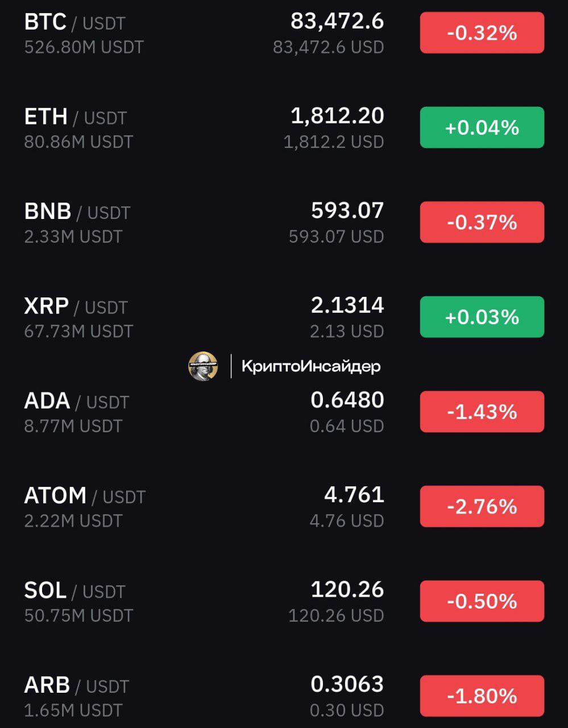This screenshot has height=728, width=568.
Task: Select the ATOM / USDT row
Action: tap(284, 506)
